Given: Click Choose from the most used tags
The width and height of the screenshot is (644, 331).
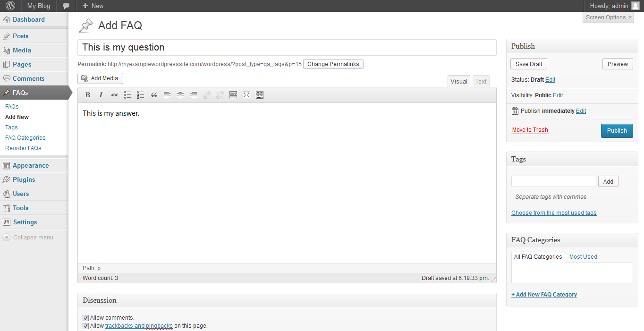Looking at the screenshot, I should click(554, 213).
